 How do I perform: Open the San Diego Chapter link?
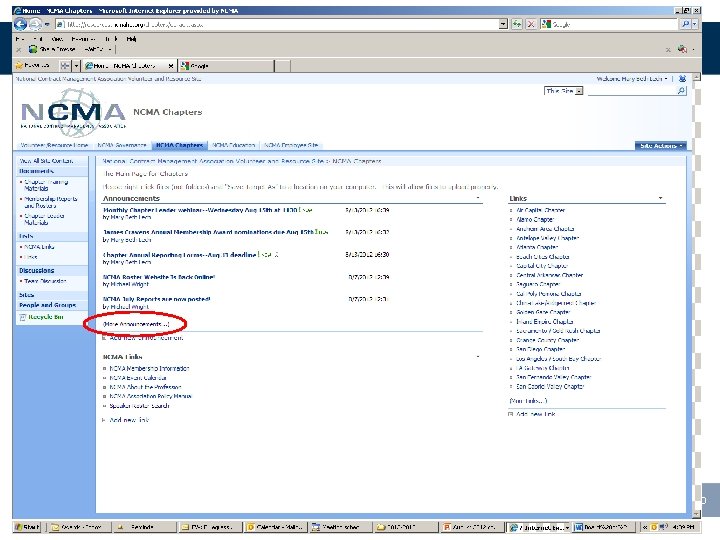click(540, 349)
